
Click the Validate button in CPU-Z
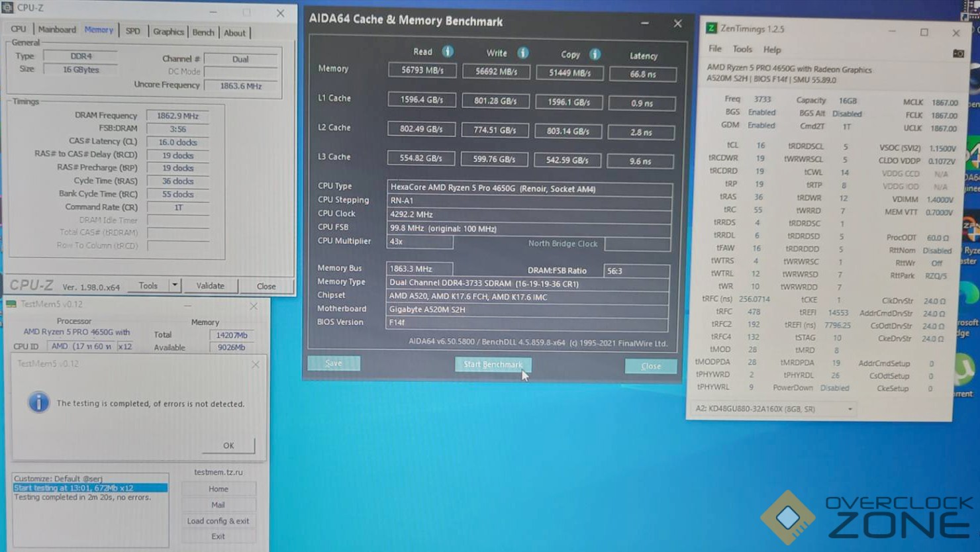pyautogui.click(x=210, y=286)
